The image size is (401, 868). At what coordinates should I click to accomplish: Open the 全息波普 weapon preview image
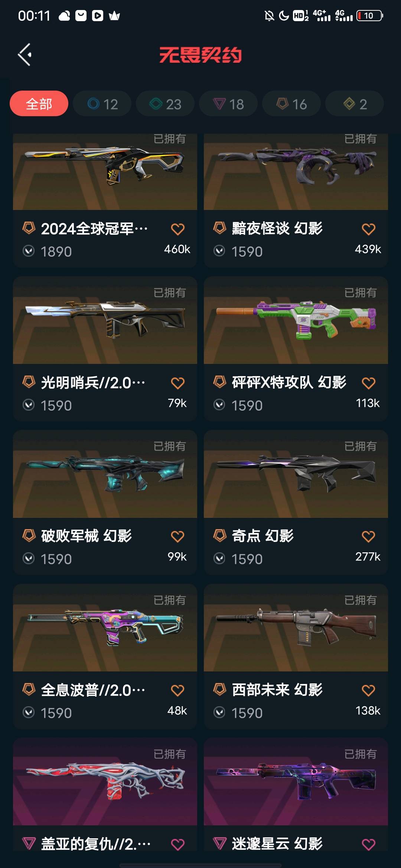105,628
